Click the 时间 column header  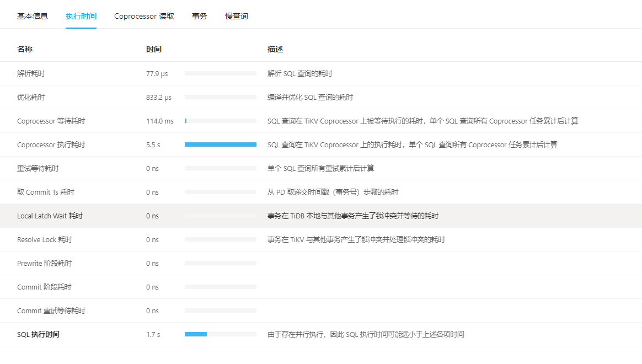tap(154, 49)
